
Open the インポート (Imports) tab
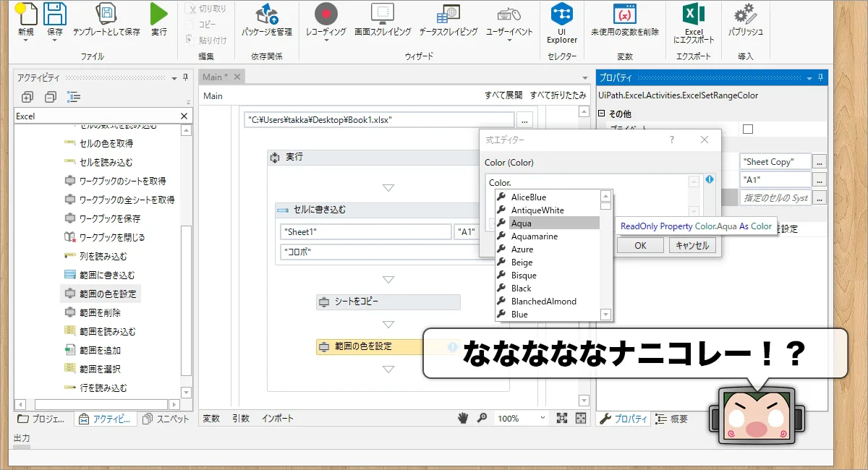(278, 419)
